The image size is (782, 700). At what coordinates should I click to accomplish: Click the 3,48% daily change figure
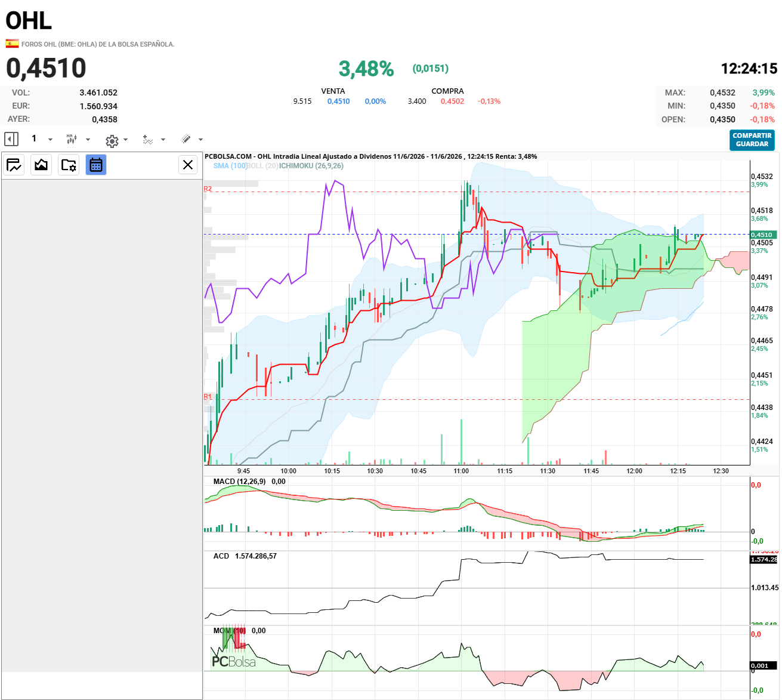point(366,69)
